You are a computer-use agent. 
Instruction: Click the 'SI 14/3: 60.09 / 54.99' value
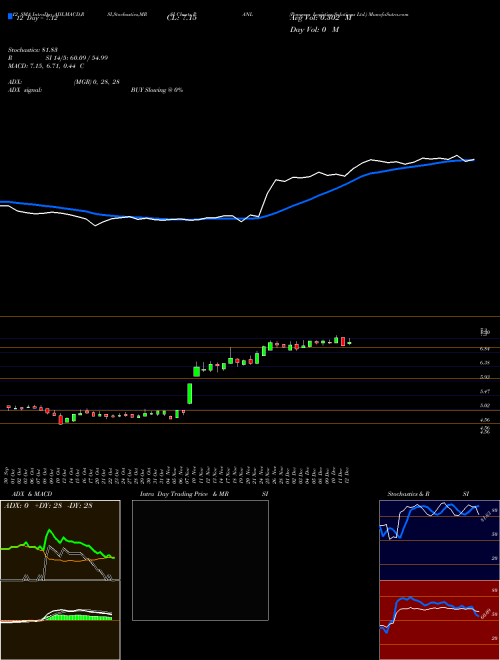(x=77, y=58)
